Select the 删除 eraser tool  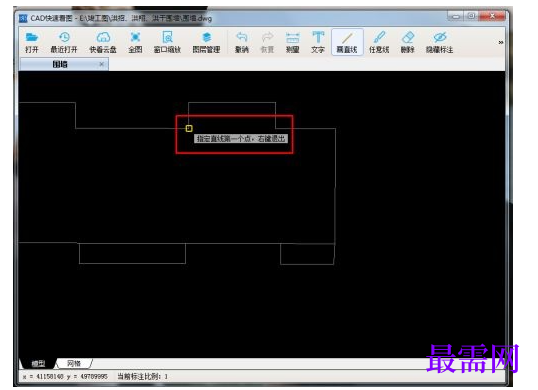(408, 42)
